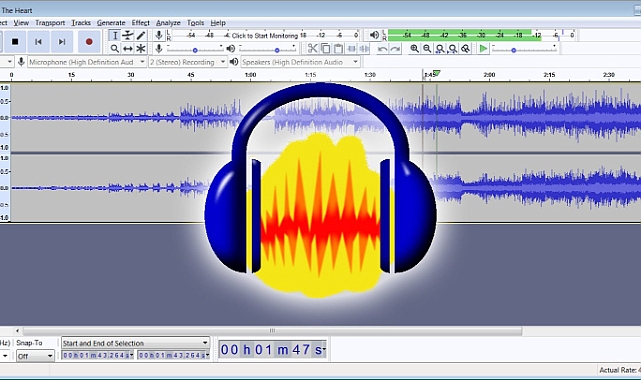This screenshot has height=380, width=641.
Task: Skip to Start of the track
Action: pyautogui.click(x=38, y=42)
